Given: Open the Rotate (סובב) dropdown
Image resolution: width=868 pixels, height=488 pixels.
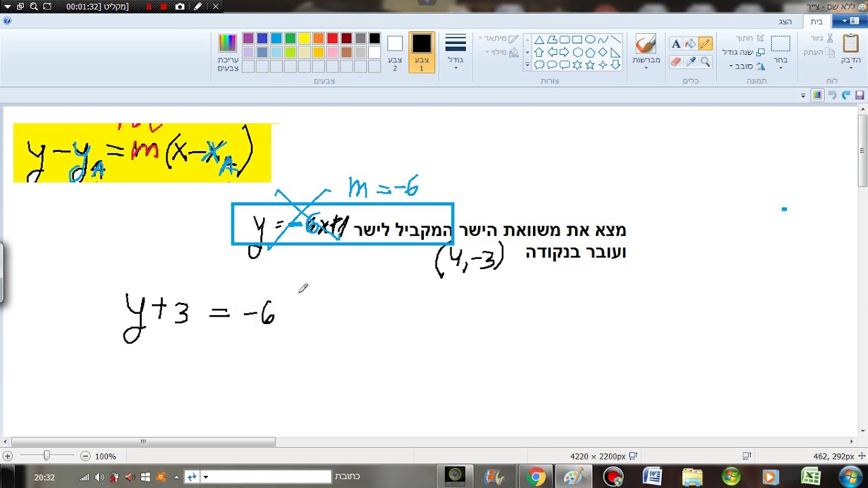Looking at the screenshot, I should click(x=748, y=66).
